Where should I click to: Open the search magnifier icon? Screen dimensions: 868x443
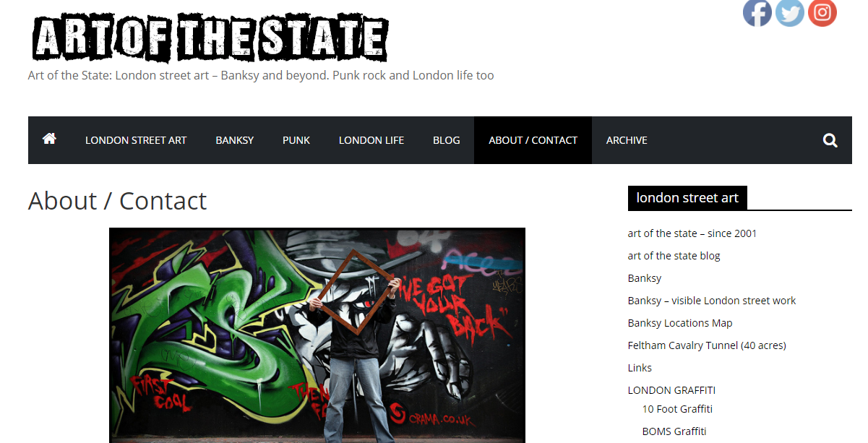click(x=830, y=140)
